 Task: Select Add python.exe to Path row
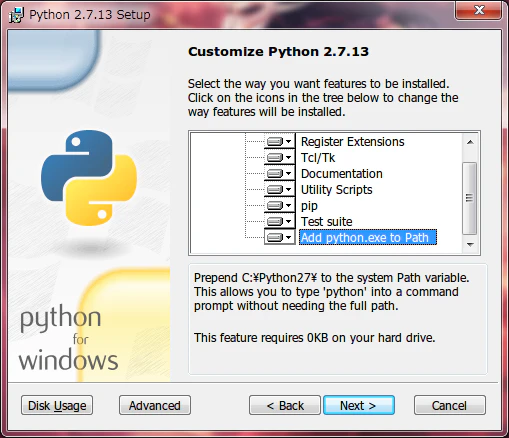(x=368, y=237)
